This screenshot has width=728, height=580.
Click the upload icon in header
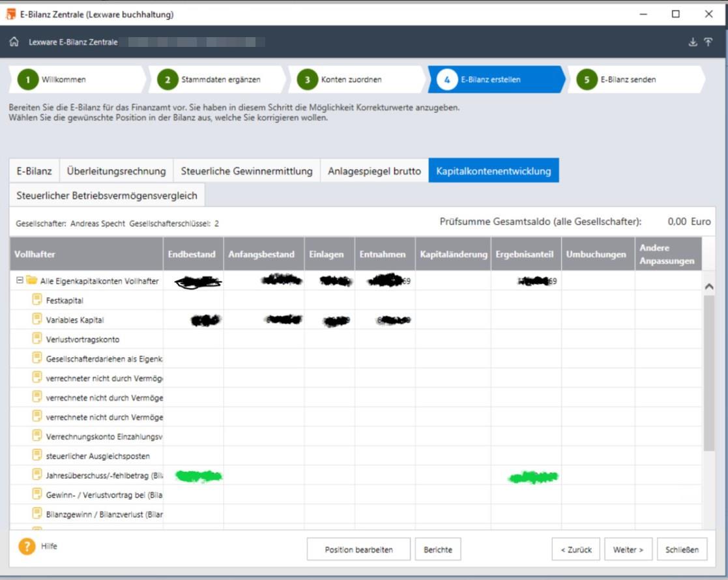[708, 42]
